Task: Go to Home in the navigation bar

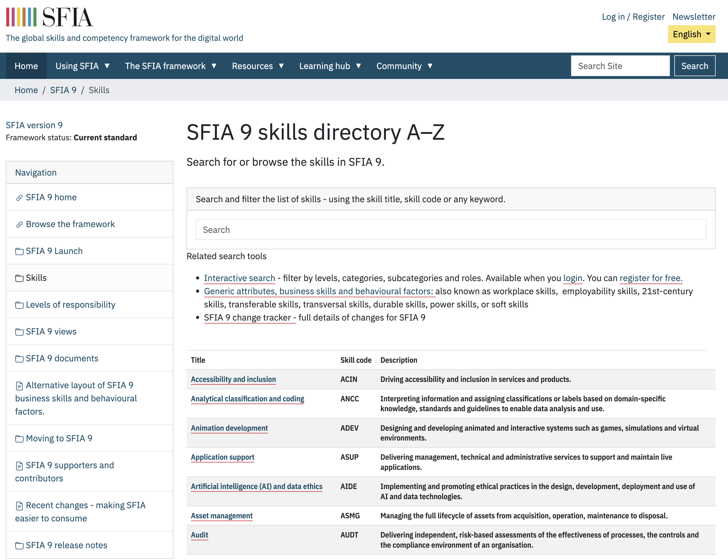Action: click(26, 66)
